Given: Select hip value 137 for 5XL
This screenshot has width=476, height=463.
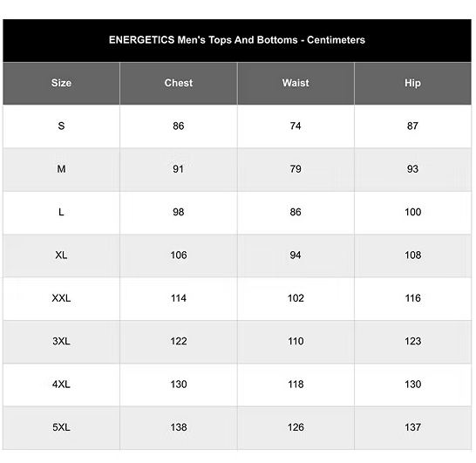Looking at the screenshot, I should [413, 427].
